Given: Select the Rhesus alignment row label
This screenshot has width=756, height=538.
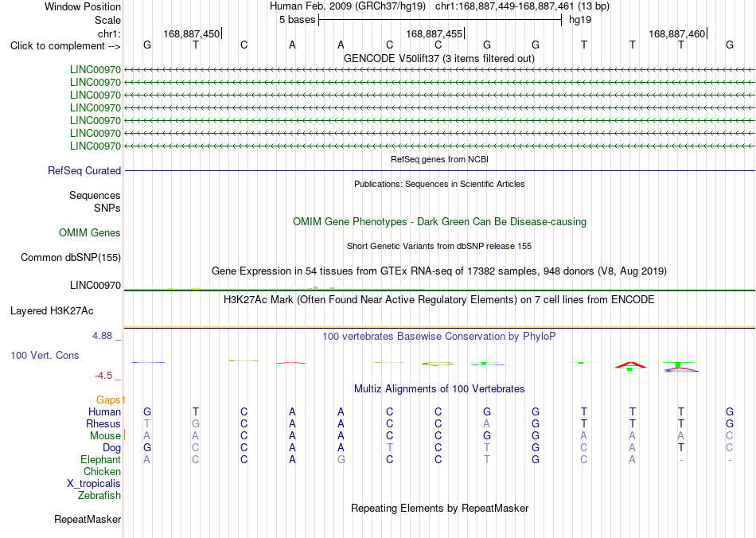Looking at the screenshot, I should 103,423.
